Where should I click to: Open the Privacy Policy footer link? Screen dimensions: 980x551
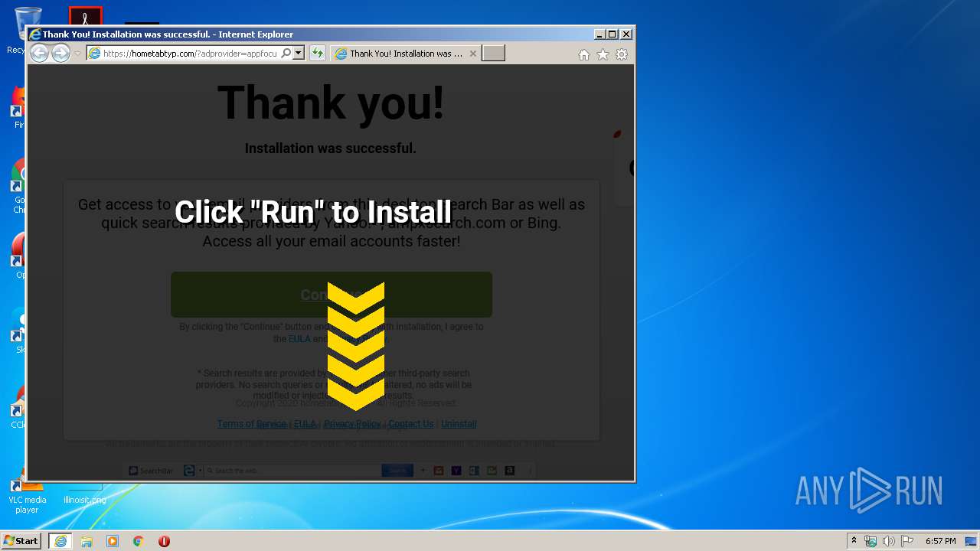(352, 424)
